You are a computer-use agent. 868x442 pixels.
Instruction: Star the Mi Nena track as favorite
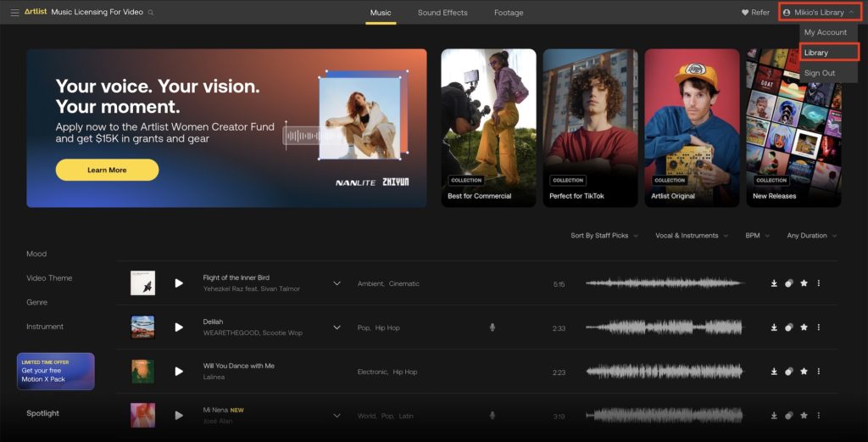[x=804, y=416]
